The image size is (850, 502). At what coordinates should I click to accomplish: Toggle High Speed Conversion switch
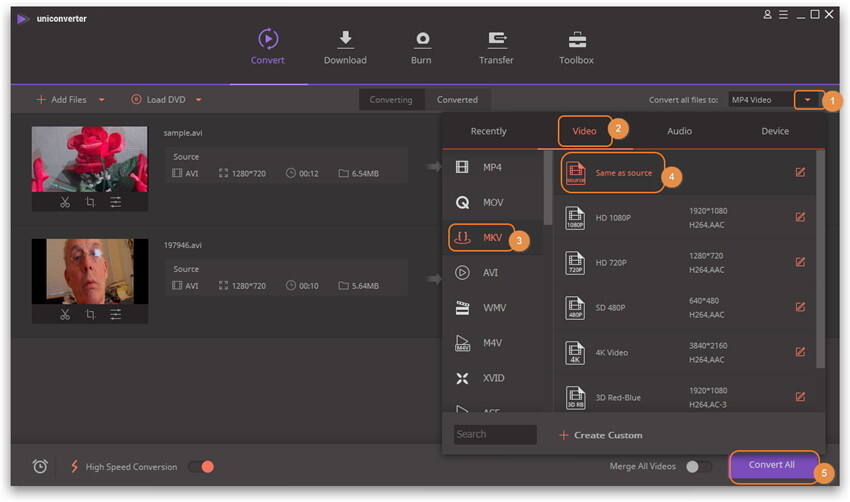201,467
